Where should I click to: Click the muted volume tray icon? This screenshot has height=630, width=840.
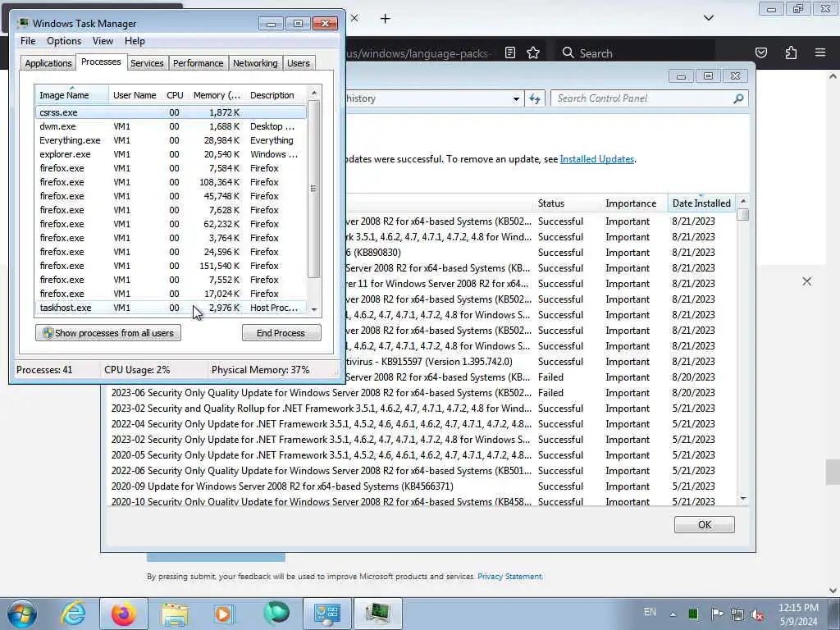tap(757, 614)
